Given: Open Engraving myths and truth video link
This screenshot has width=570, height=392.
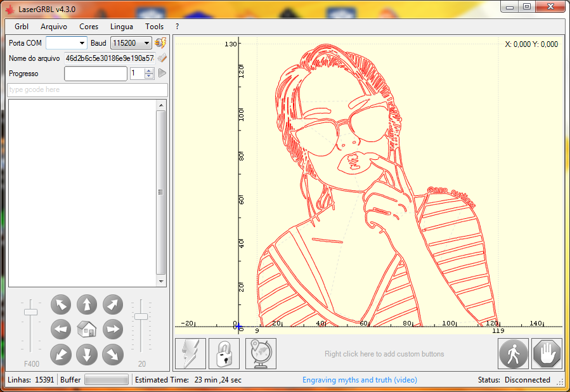Looking at the screenshot, I should (359, 380).
